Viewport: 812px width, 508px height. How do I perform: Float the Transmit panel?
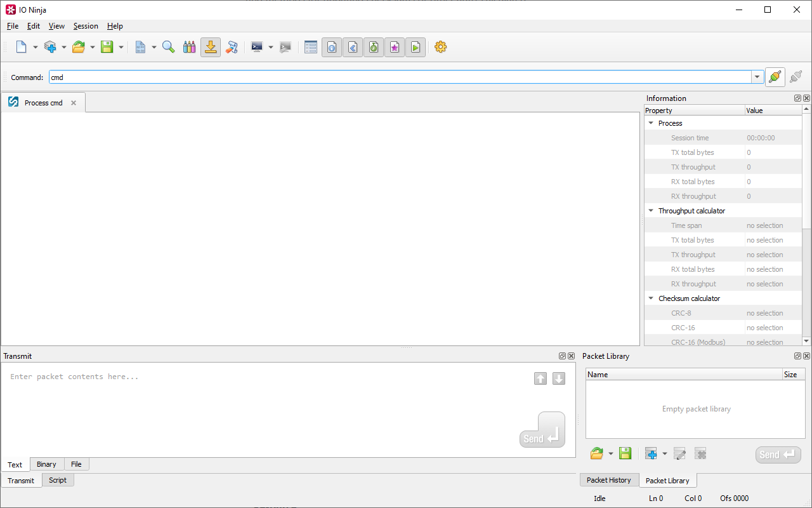pyautogui.click(x=562, y=356)
